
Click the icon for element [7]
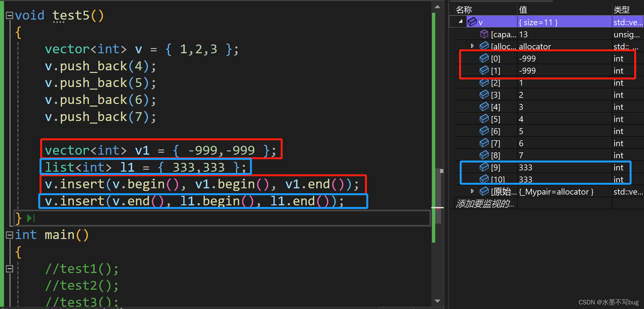pyautogui.click(x=484, y=143)
